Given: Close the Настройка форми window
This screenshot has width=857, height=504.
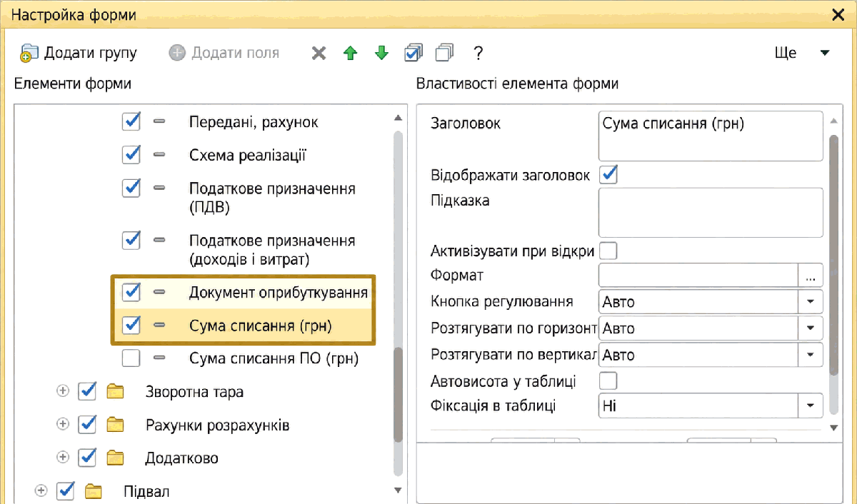Looking at the screenshot, I should [838, 14].
